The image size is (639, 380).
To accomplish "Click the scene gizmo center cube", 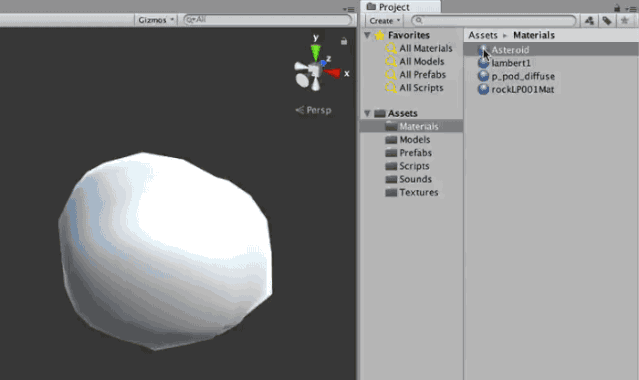I will [314, 71].
